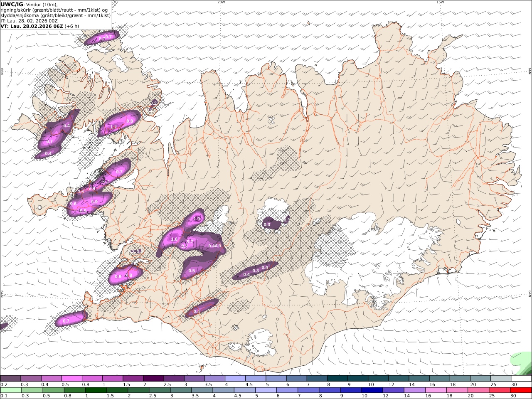The height and width of the screenshot is (399, 532).
Task: Select the "IT: Lau. 28. 02. 2026 00Z" line
Action: click(x=29, y=21)
